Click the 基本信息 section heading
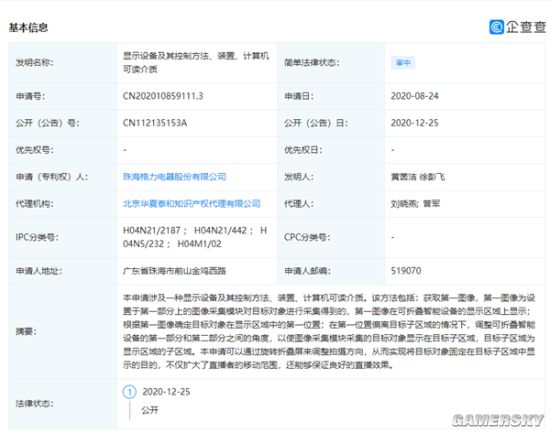550x432 pixels. [28, 27]
